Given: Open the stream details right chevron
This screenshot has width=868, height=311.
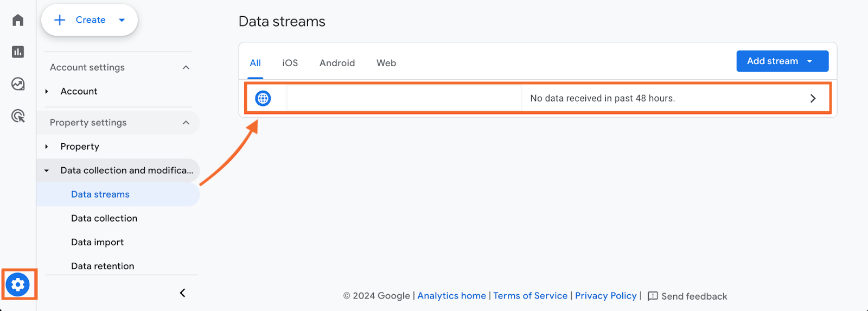Looking at the screenshot, I should click(x=813, y=98).
